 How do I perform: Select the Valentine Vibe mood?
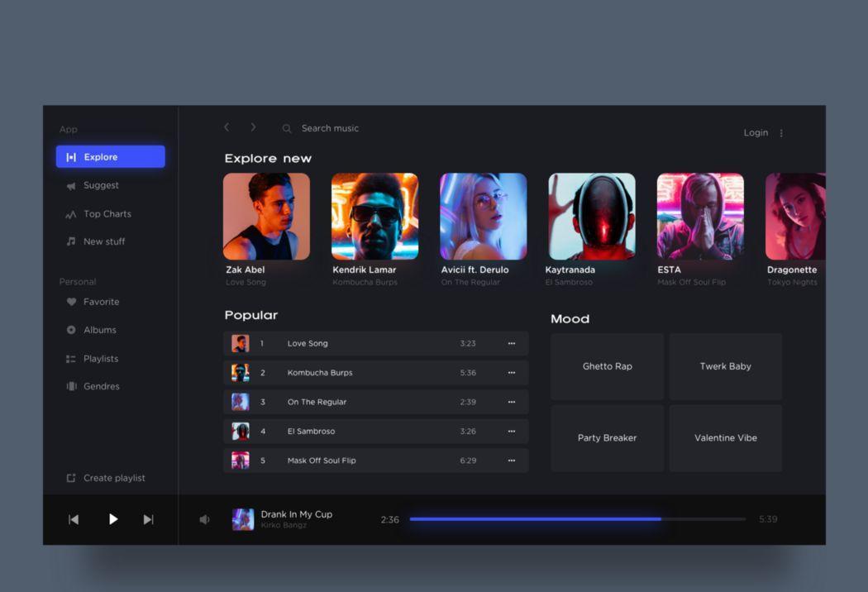(x=726, y=438)
